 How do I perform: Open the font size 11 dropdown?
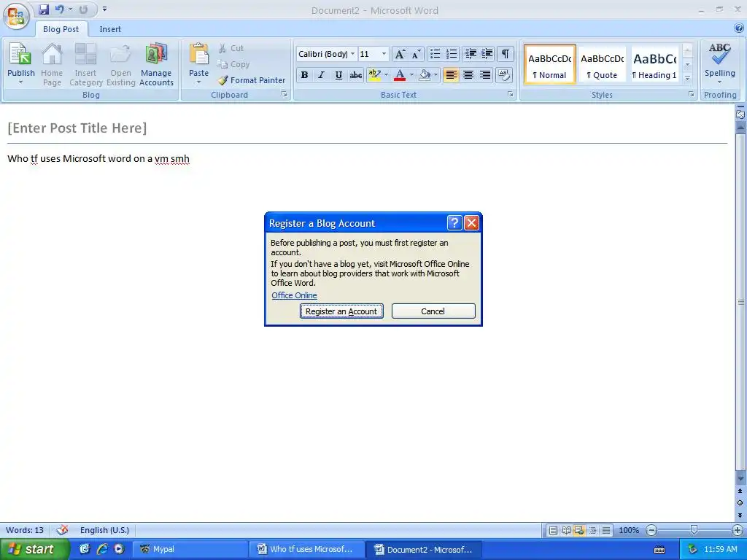point(384,54)
